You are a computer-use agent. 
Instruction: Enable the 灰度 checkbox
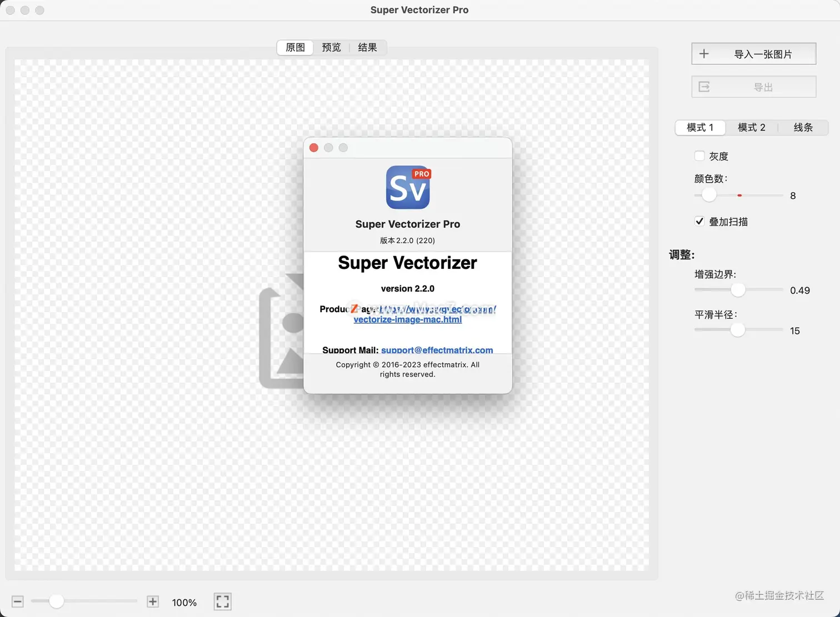(699, 156)
